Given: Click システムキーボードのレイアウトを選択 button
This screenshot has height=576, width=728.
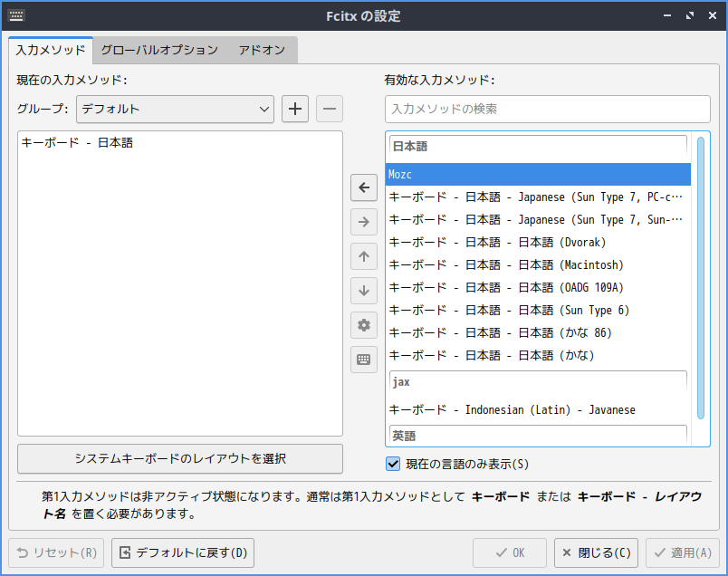Looking at the screenshot, I should (x=180, y=459).
